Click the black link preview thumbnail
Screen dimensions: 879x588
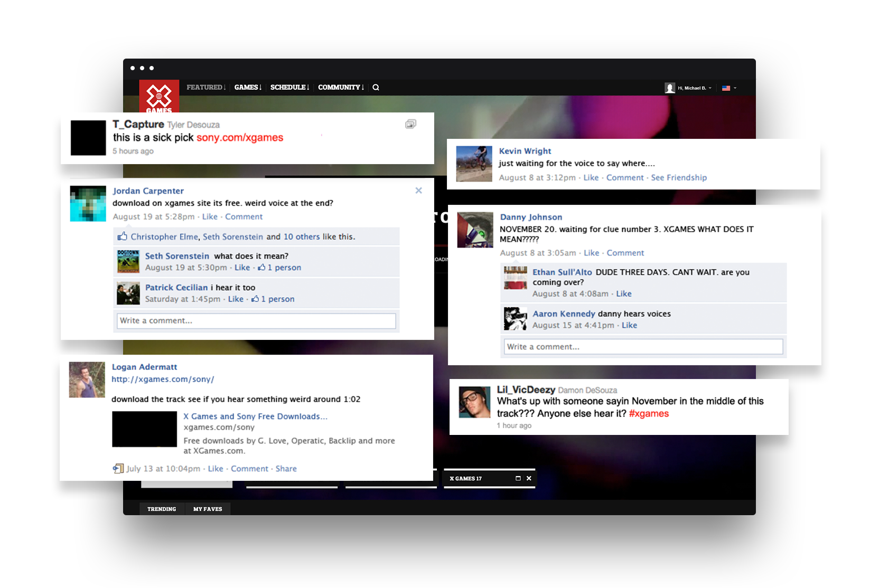pos(144,429)
